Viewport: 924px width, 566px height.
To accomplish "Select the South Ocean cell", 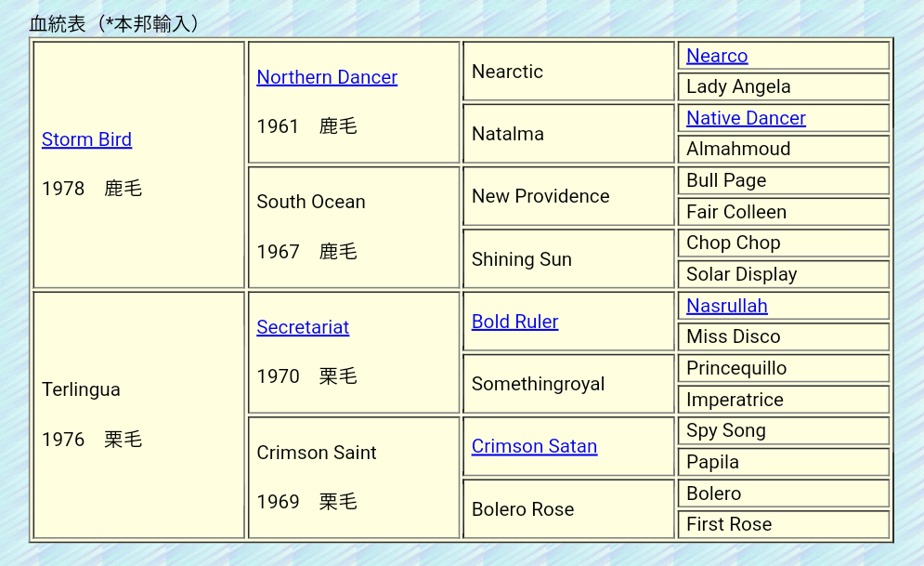I will tap(311, 202).
